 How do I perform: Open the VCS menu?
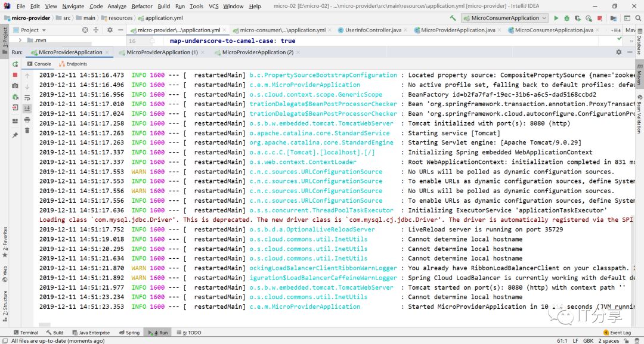pyautogui.click(x=213, y=6)
